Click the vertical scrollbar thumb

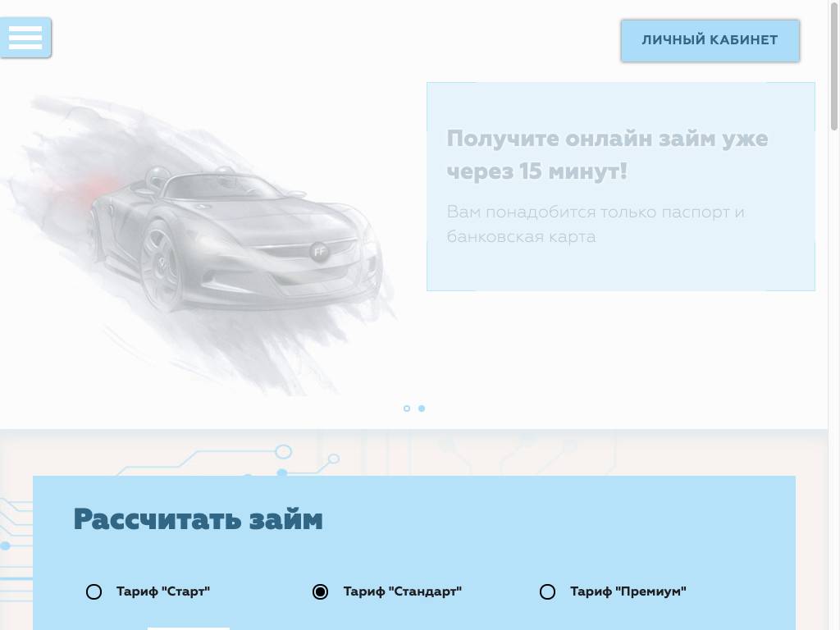(834, 66)
